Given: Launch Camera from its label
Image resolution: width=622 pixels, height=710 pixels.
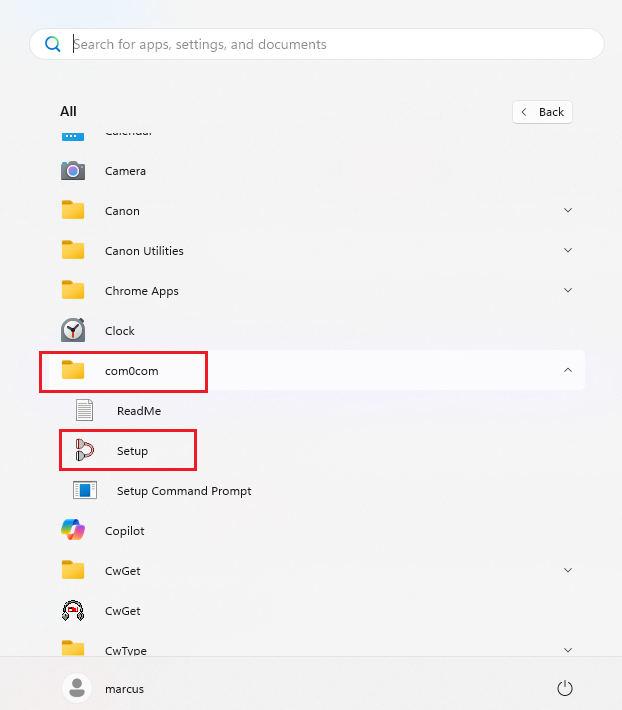Looking at the screenshot, I should [125, 171].
